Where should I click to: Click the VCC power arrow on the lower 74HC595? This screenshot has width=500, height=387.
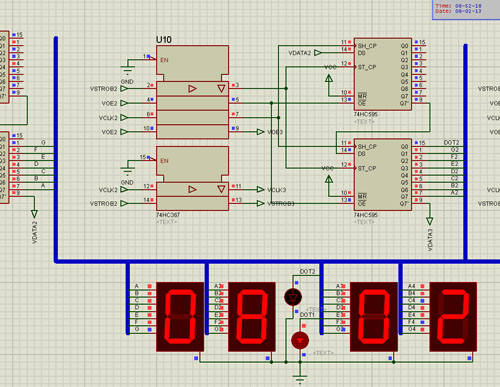coord(329,179)
